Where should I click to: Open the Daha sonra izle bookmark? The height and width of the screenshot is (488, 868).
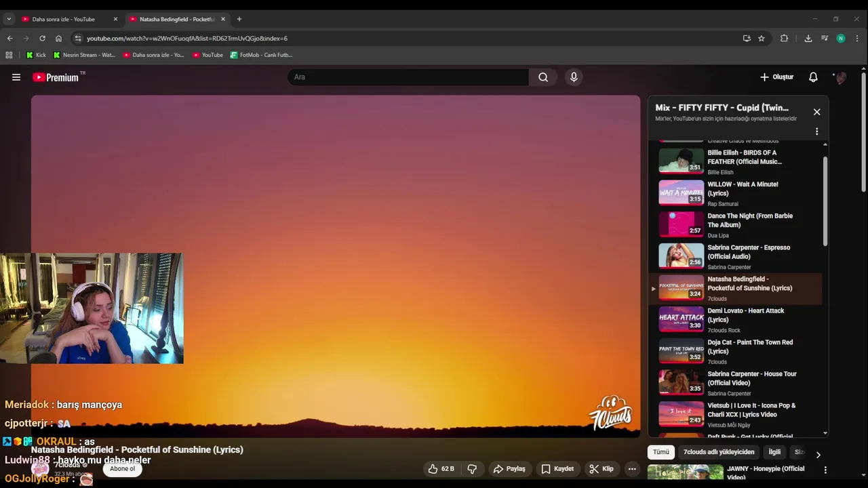pos(153,55)
